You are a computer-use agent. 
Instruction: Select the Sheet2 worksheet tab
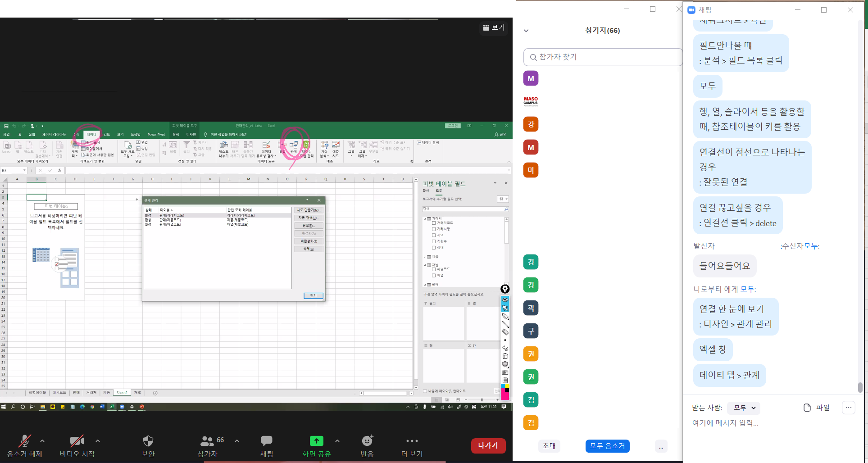[122, 393]
